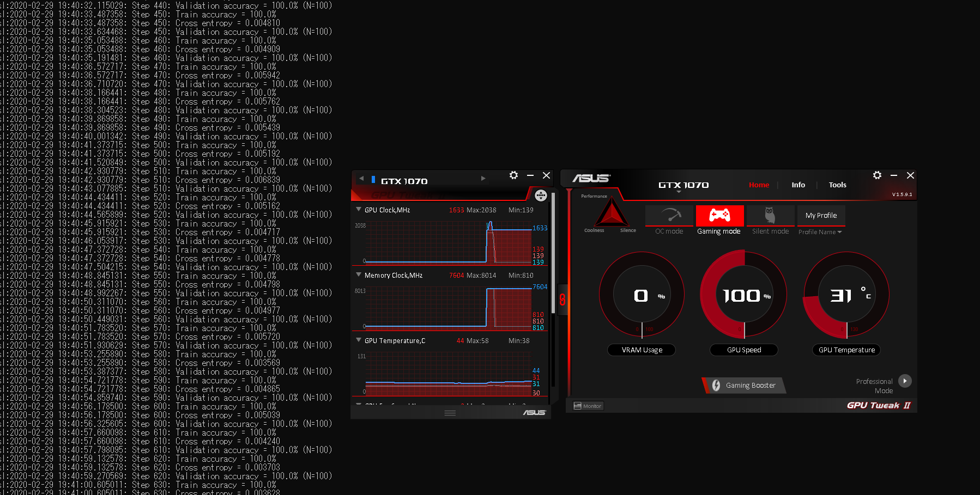Collapse the Memory Clock,MHz graph section
Viewport: 980px width, 495px height.
click(359, 274)
